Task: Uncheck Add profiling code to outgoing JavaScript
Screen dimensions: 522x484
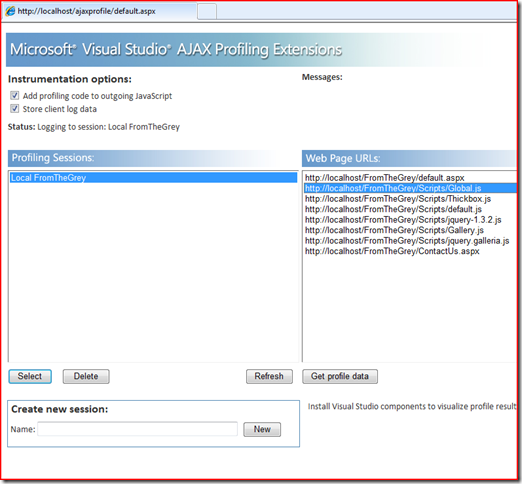Action: [14, 96]
